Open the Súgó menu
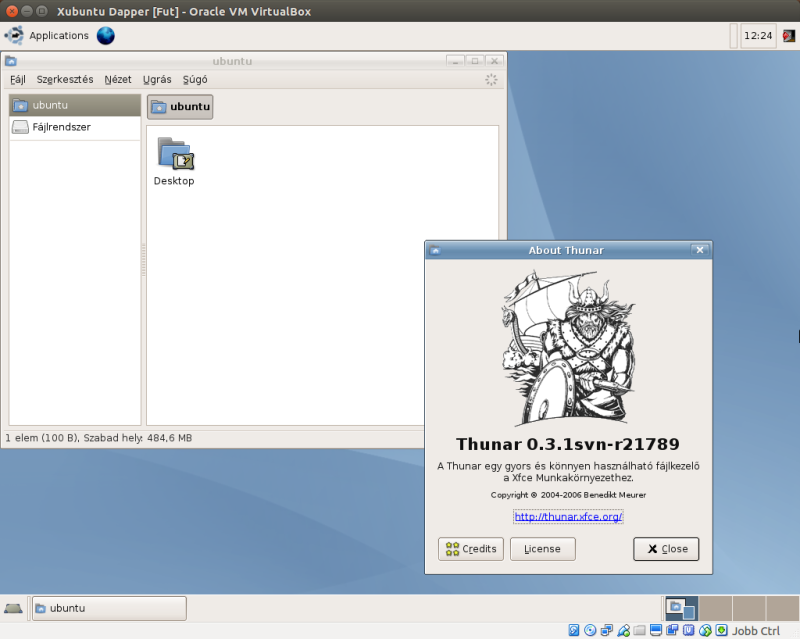Image resolution: width=800 pixels, height=639 pixels. click(x=195, y=80)
